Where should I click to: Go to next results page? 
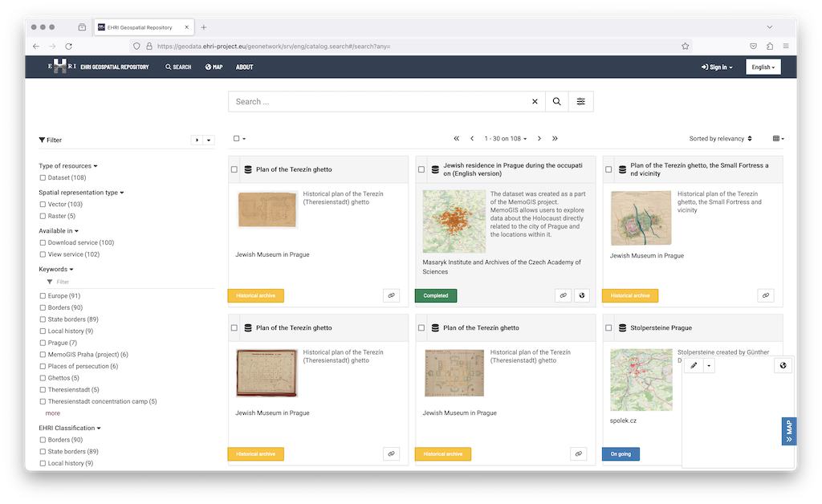[x=539, y=139]
